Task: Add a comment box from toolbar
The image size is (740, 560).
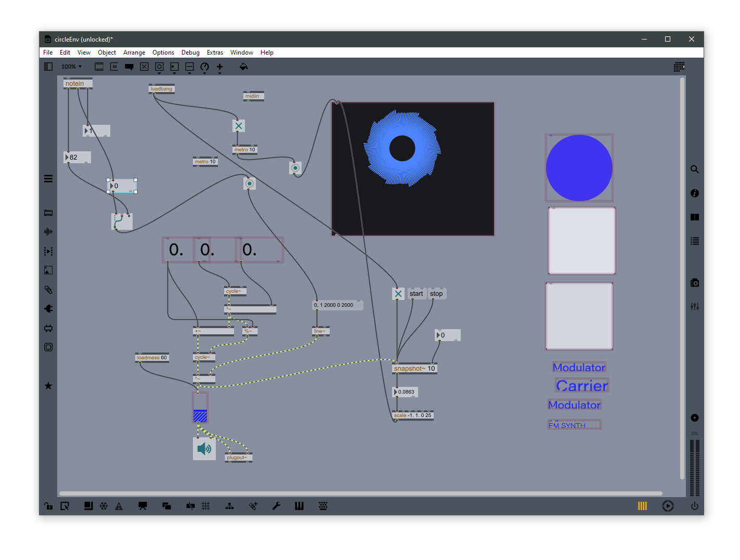Action: click(x=129, y=67)
